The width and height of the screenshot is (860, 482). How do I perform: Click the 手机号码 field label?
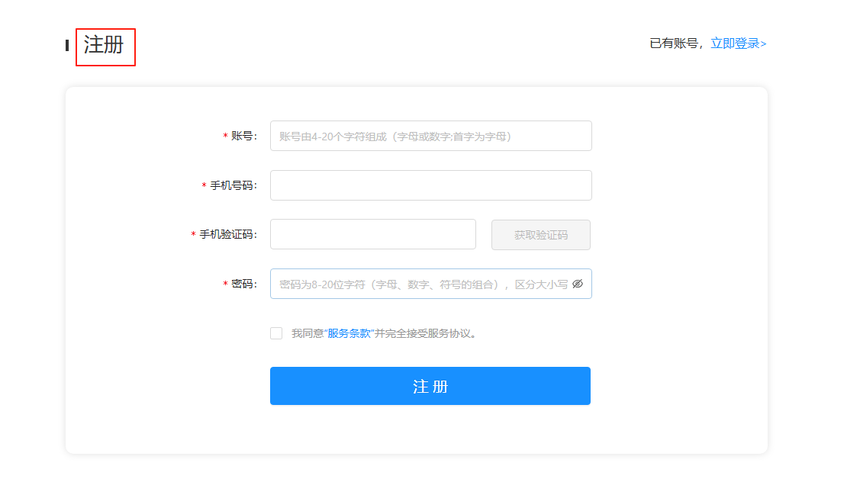pyautogui.click(x=233, y=185)
